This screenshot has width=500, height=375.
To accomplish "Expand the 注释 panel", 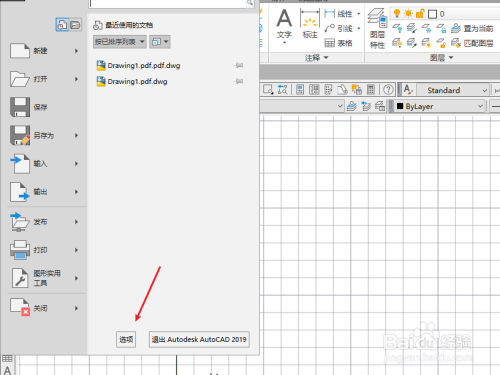I will (316, 58).
